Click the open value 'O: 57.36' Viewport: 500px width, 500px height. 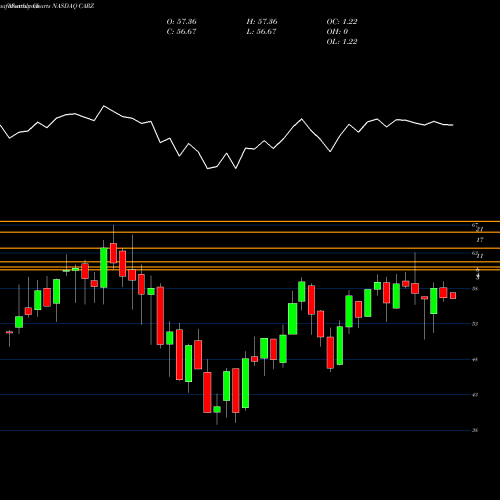(181, 22)
